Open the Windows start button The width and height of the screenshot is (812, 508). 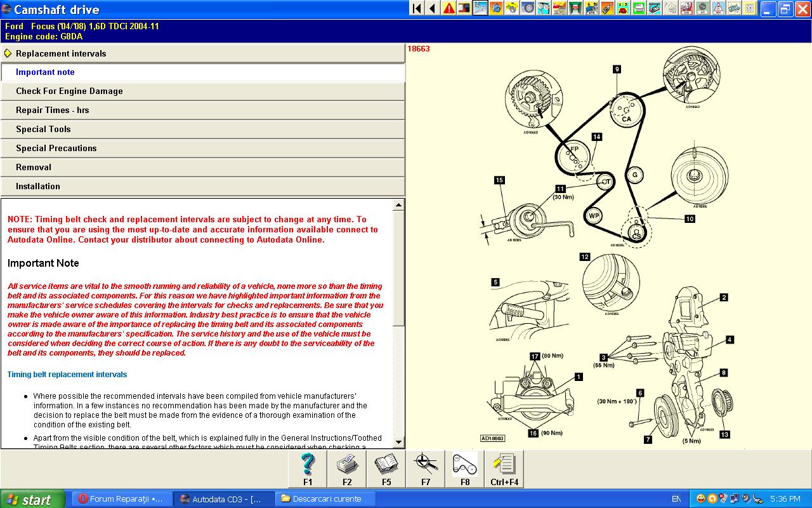pyautogui.click(x=32, y=499)
